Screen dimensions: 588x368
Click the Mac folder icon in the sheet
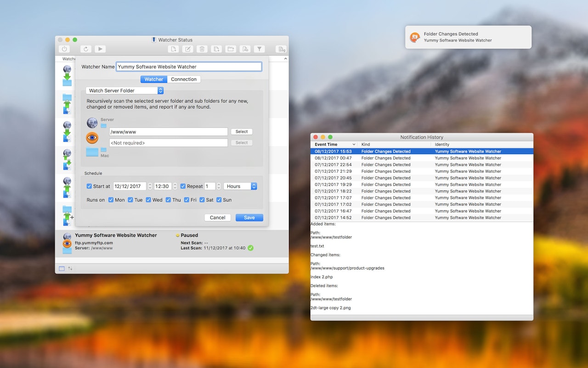[x=92, y=152]
